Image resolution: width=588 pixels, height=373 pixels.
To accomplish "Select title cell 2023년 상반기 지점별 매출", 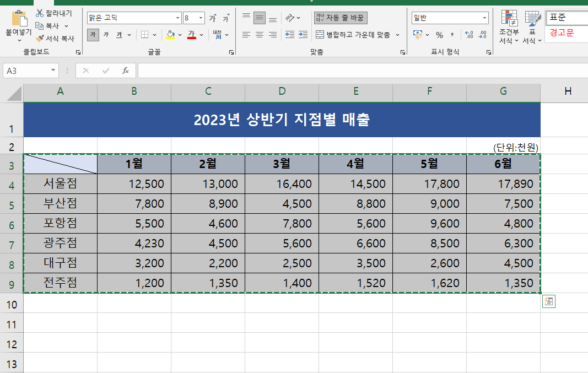I will coord(282,120).
